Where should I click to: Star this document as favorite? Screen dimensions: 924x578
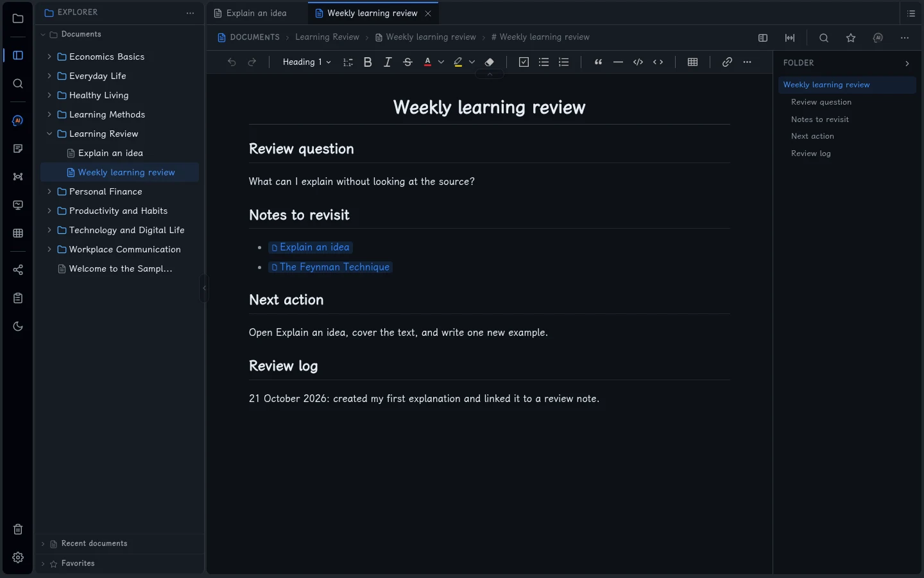pos(851,38)
